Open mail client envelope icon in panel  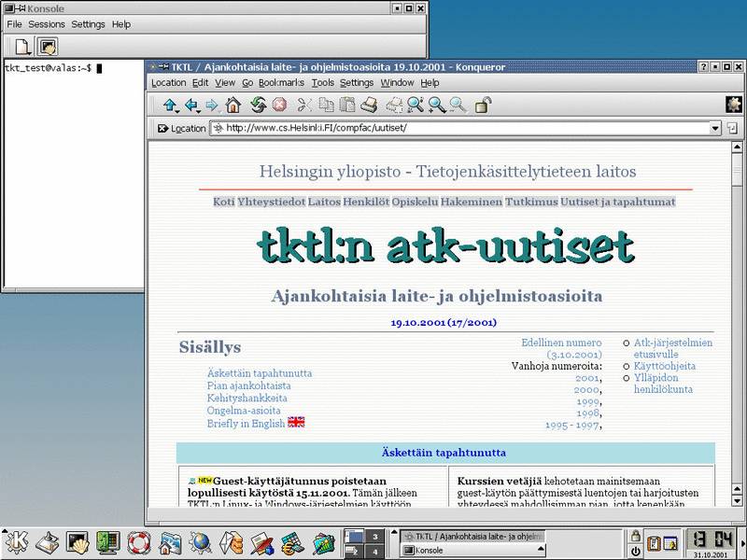pos(231,543)
